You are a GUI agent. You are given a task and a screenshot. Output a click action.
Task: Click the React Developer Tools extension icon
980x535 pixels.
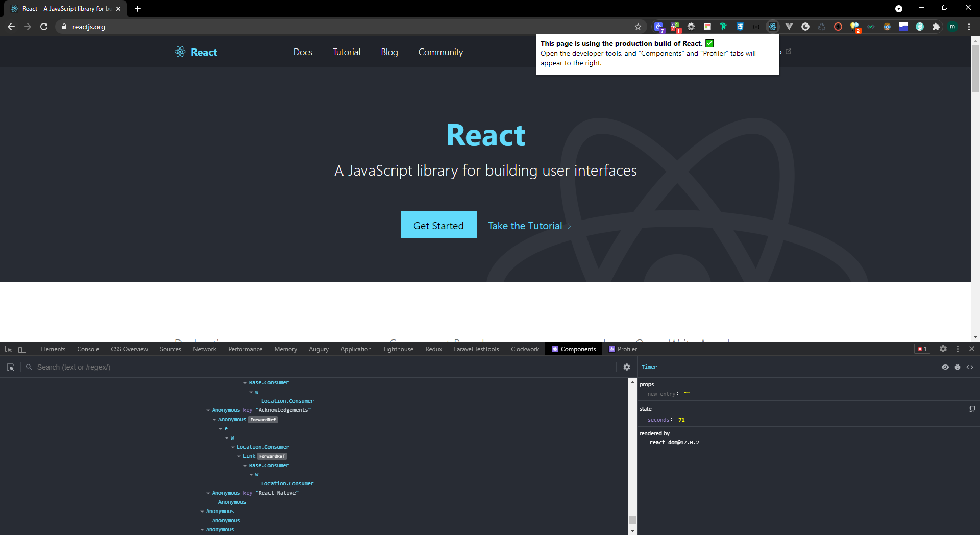pyautogui.click(x=773, y=27)
